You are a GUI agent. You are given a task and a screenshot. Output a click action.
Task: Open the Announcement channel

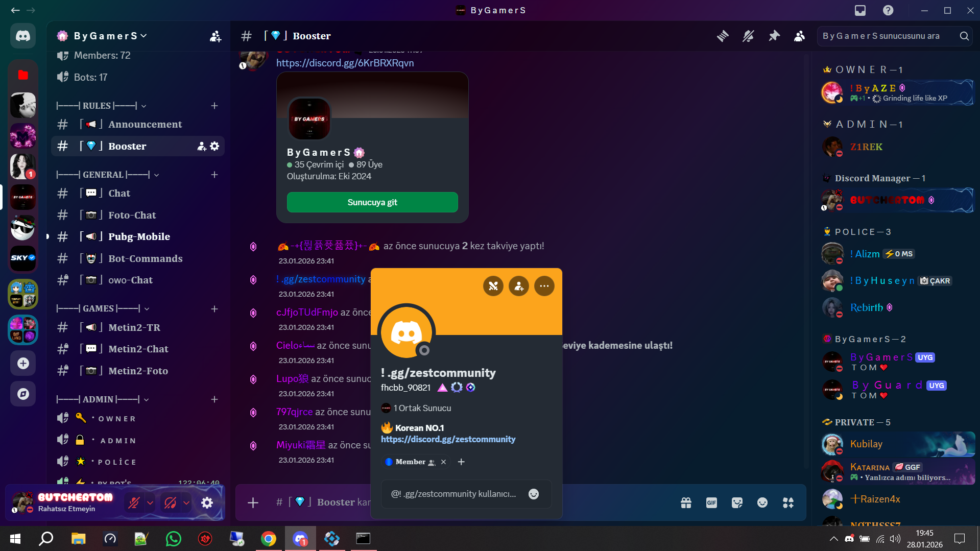tap(138, 124)
